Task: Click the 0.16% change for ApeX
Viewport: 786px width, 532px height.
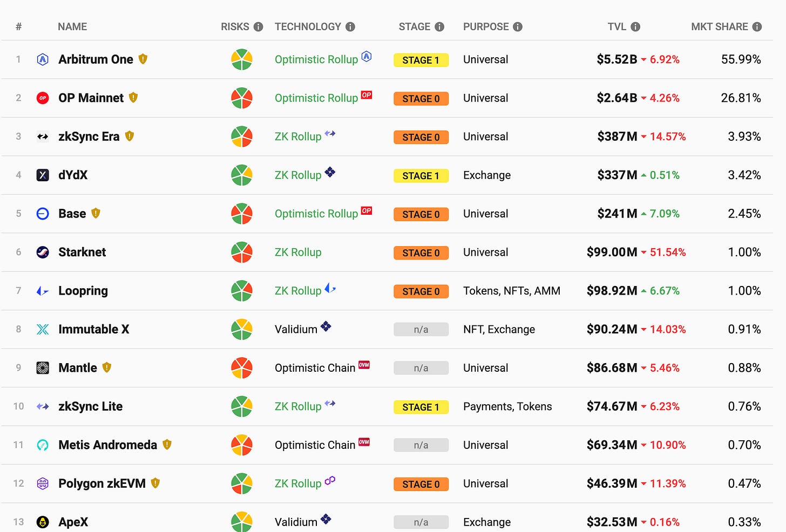Action: (x=665, y=522)
